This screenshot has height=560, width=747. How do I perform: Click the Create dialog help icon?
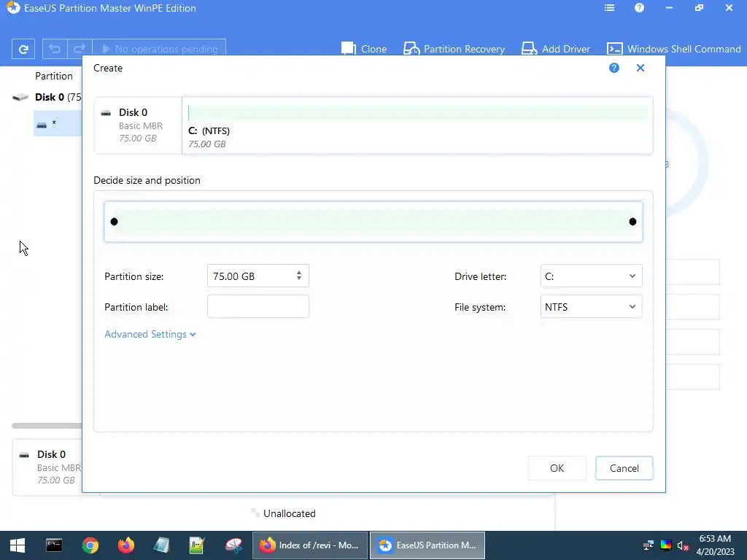[614, 68]
